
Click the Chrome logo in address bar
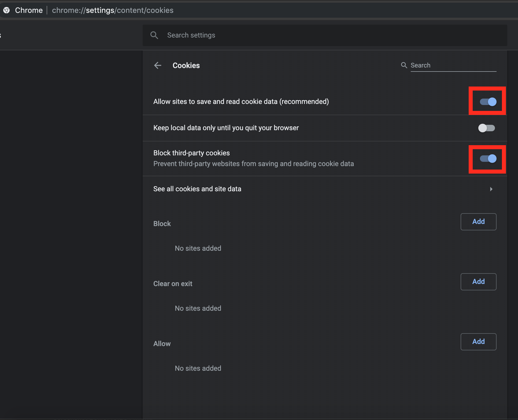click(x=6, y=10)
